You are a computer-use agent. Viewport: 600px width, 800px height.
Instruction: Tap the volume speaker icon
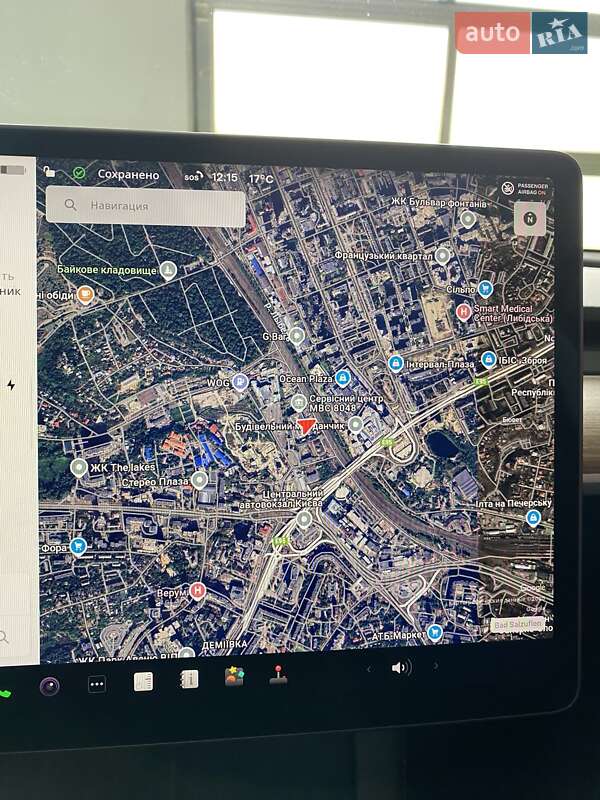(x=401, y=667)
